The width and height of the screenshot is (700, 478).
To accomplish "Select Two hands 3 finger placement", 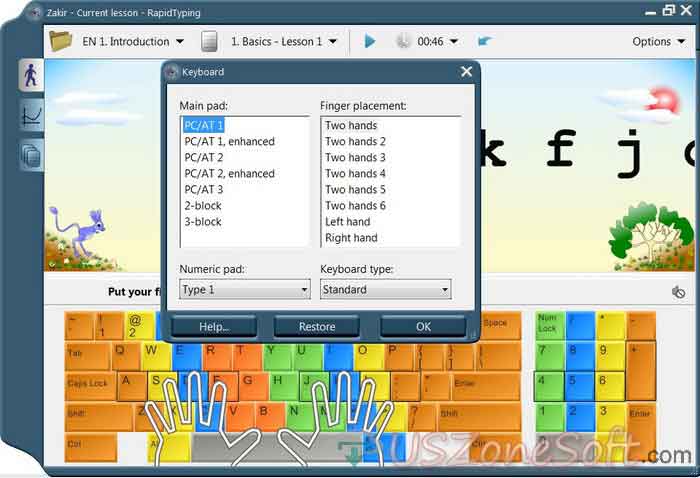I will click(x=355, y=158).
